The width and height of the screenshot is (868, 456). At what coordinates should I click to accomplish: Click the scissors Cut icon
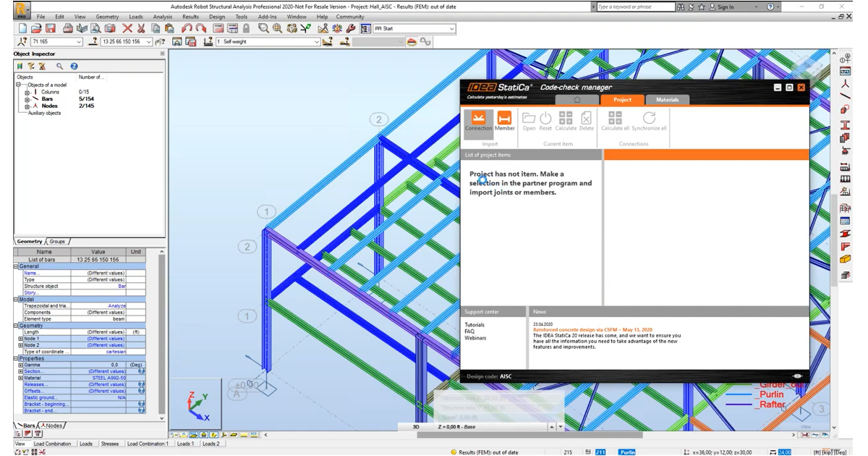tap(141, 29)
